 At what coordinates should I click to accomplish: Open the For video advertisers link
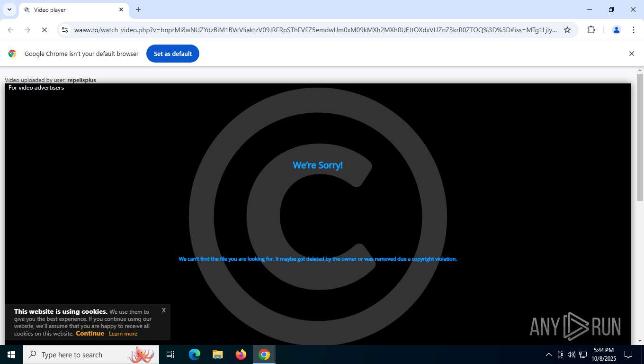36,88
